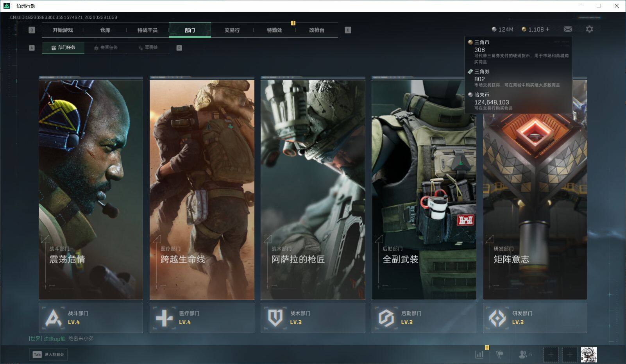Click the 医疗部门 cross icon
The image size is (626, 364).
tap(164, 318)
